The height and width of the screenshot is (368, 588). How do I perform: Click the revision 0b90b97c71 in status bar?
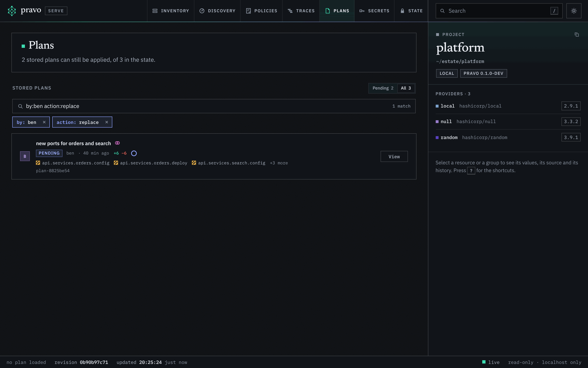coord(94,362)
